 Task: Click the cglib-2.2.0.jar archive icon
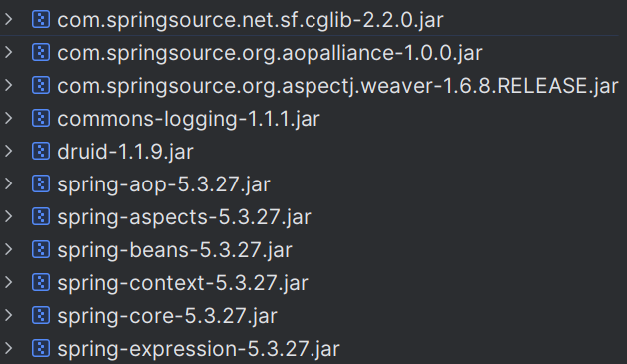[41, 20]
